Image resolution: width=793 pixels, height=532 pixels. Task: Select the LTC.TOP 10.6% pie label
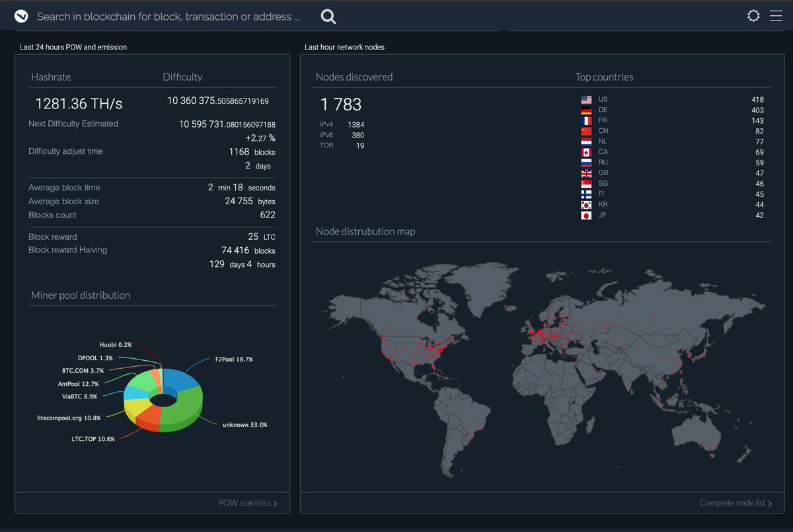click(93, 439)
